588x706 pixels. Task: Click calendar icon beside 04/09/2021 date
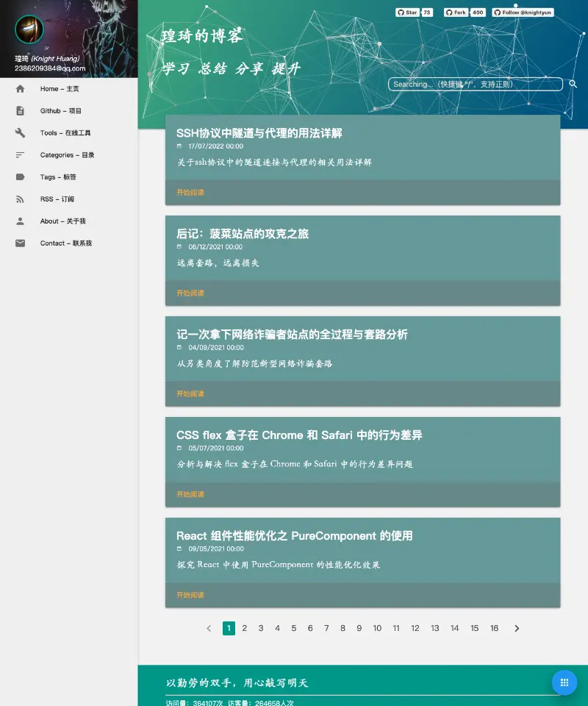point(179,347)
